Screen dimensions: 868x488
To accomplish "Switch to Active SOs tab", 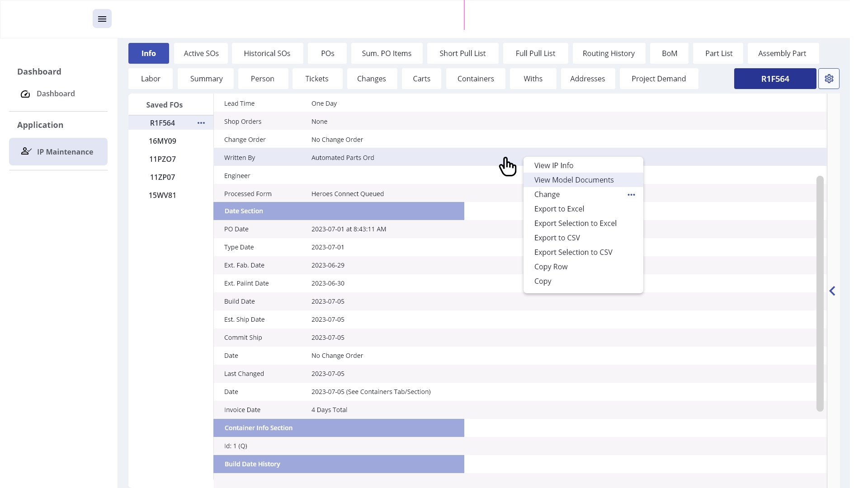I will pyautogui.click(x=201, y=53).
